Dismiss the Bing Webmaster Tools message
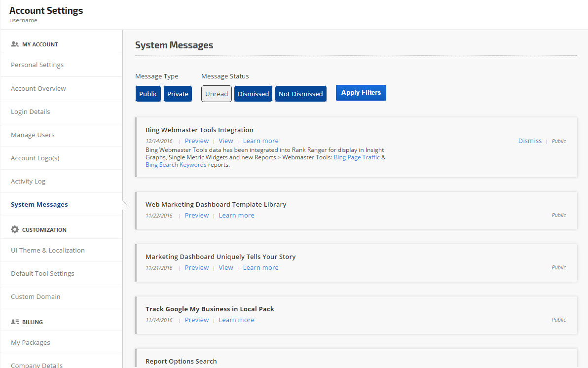The image size is (588, 368). [x=530, y=141]
